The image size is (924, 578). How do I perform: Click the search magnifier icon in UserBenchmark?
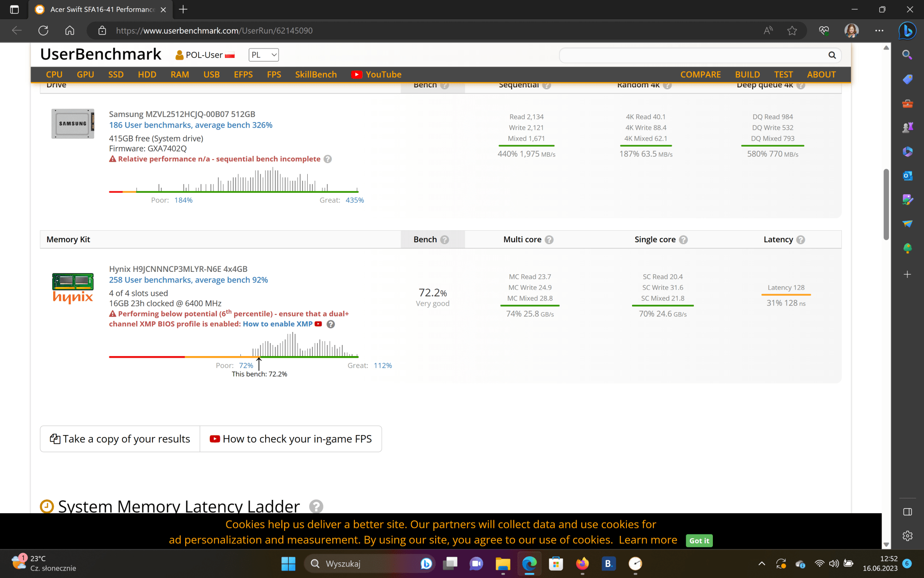click(832, 55)
